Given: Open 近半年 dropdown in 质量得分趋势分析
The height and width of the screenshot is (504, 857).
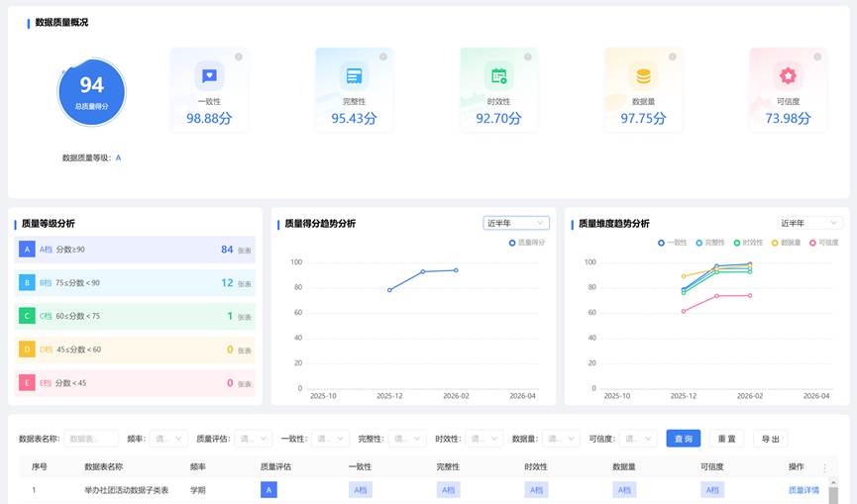Looking at the screenshot, I should pyautogui.click(x=515, y=224).
